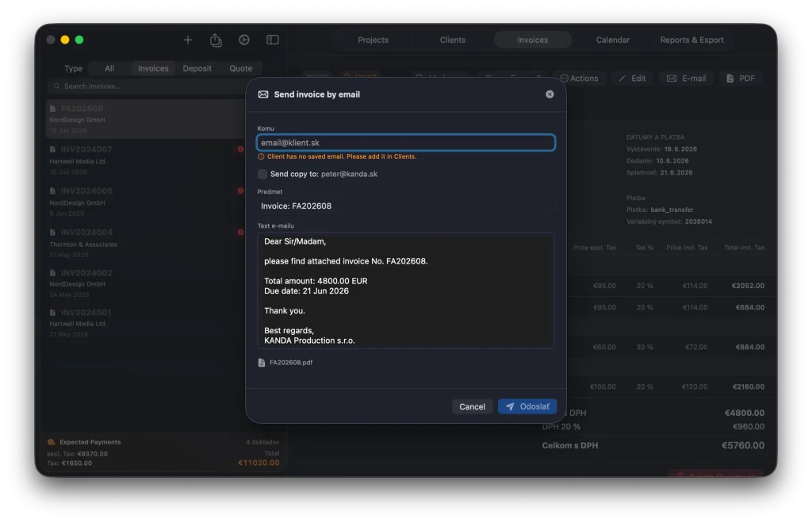This screenshot has height=523, width=812.
Task: Click the PDF export button
Action: pyautogui.click(x=740, y=79)
